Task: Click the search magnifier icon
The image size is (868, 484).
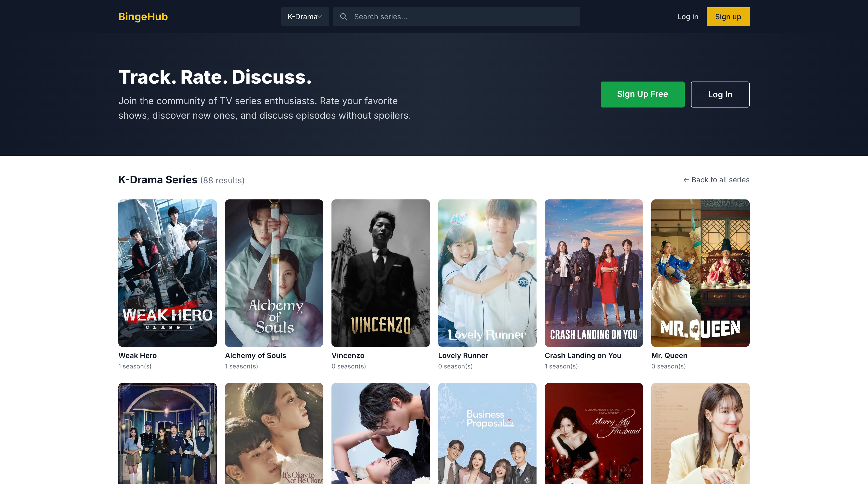Action: click(x=344, y=17)
